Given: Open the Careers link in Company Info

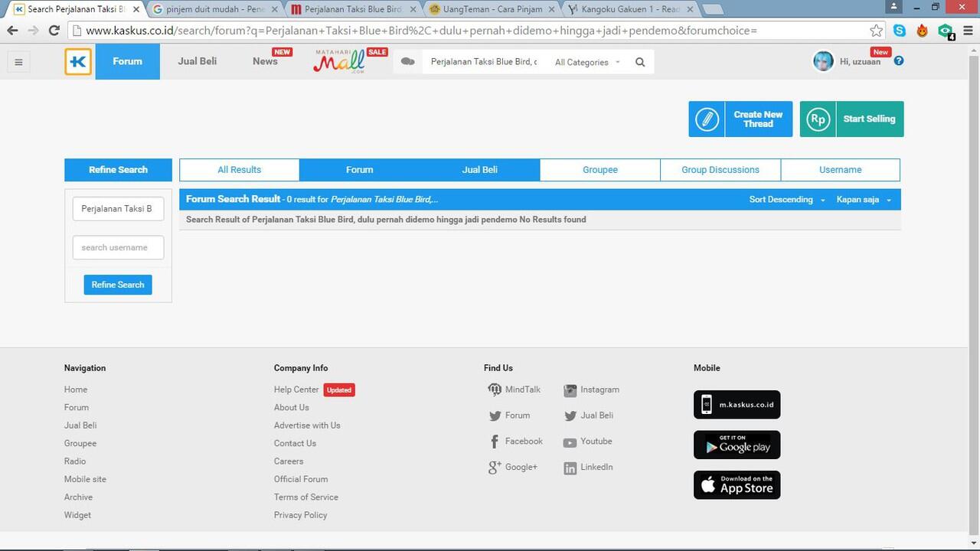Looking at the screenshot, I should (289, 461).
